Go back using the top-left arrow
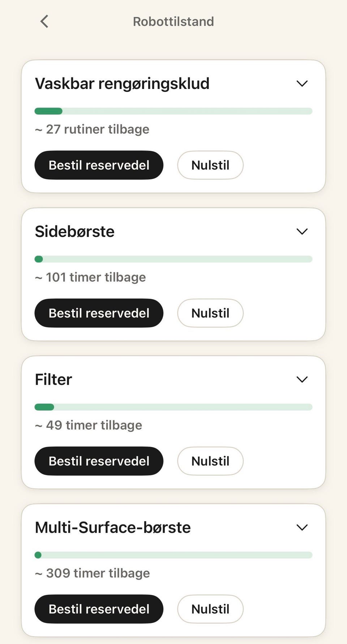This screenshot has width=347, height=644. [x=44, y=21]
